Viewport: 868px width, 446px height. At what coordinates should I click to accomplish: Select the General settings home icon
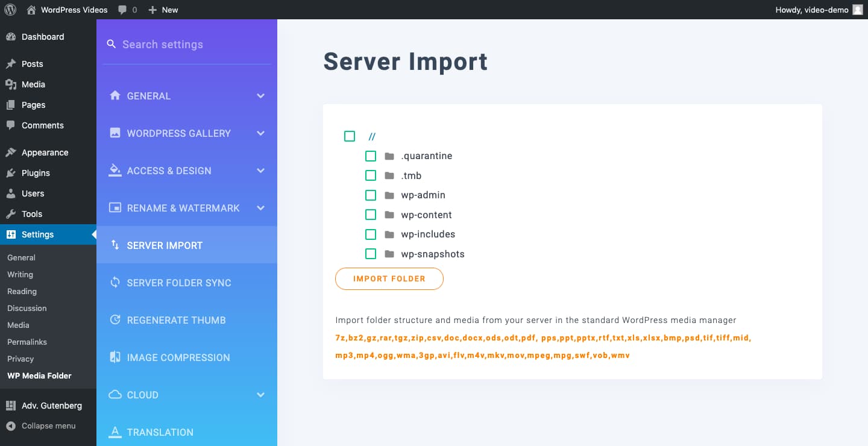click(x=115, y=95)
